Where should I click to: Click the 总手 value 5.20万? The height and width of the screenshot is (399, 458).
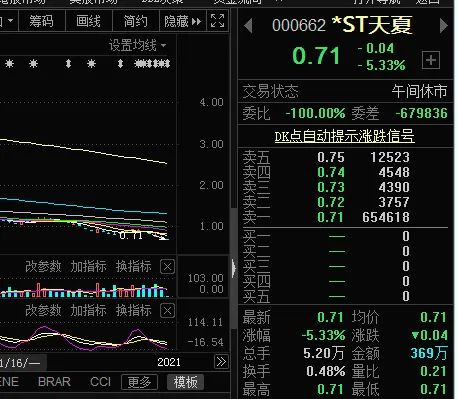[x=324, y=353]
